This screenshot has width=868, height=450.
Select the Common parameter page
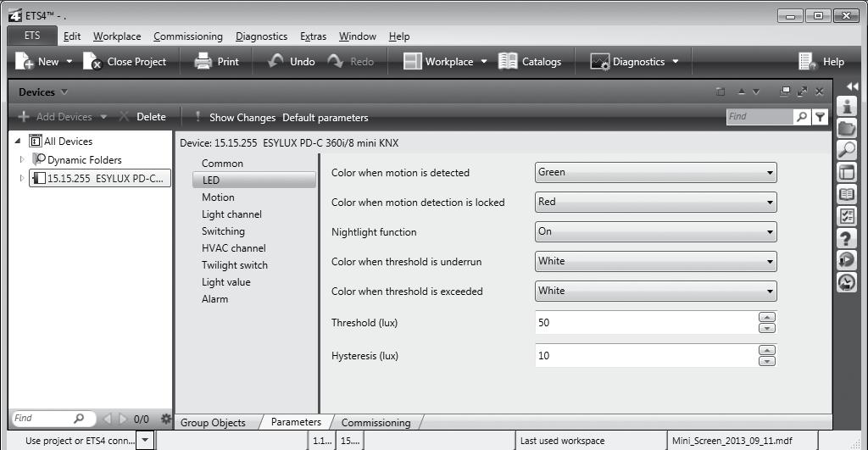click(x=223, y=164)
